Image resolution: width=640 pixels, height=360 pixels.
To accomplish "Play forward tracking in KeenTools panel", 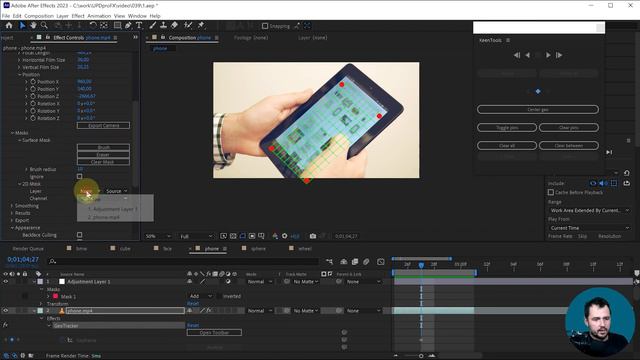I will [548, 55].
